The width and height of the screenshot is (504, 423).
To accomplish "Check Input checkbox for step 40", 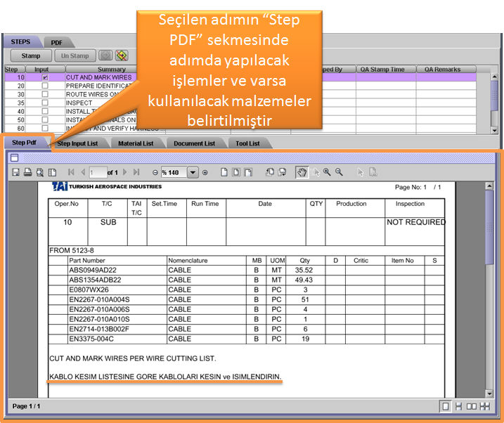I will (45, 111).
